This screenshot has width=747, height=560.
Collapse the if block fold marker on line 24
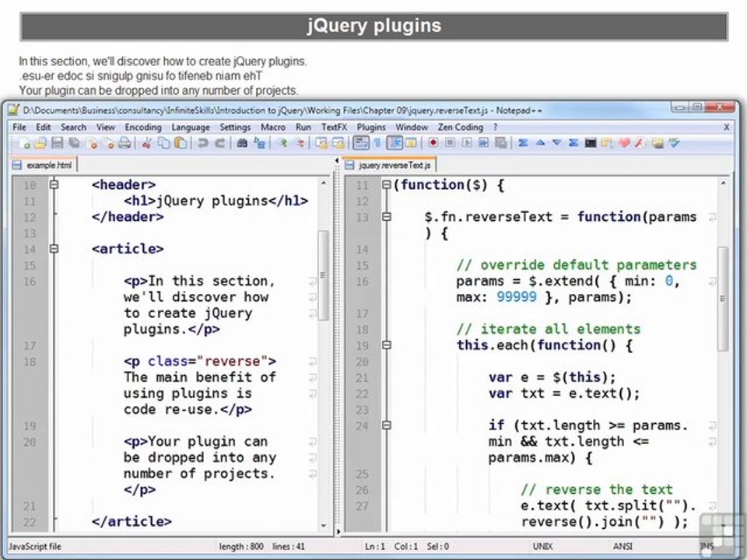(x=387, y=425)
